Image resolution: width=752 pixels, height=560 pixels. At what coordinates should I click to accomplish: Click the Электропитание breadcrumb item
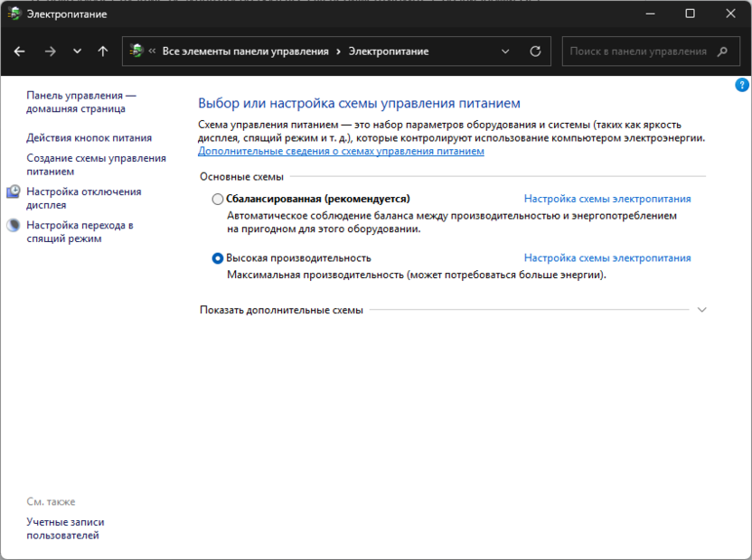[x=389, y=51]
